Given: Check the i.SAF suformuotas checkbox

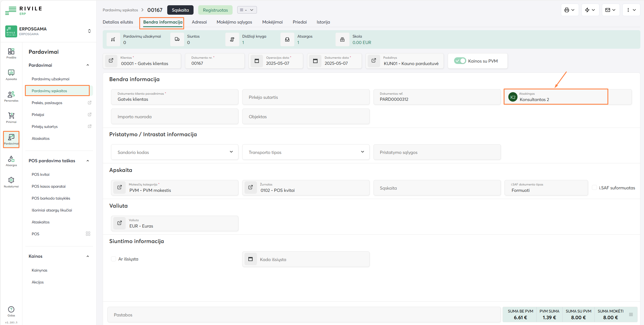Looking at the screenshot, I should (594, 188).
